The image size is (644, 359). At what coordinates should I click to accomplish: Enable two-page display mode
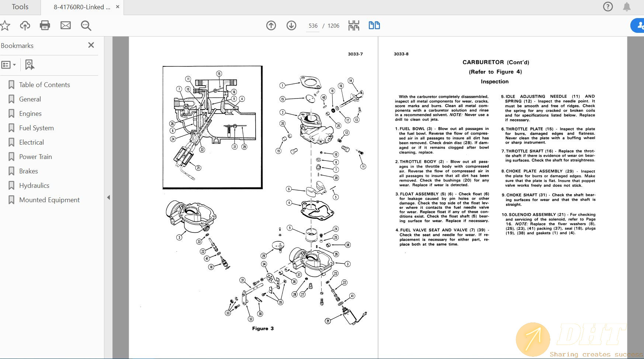click(x=374, y=25)
